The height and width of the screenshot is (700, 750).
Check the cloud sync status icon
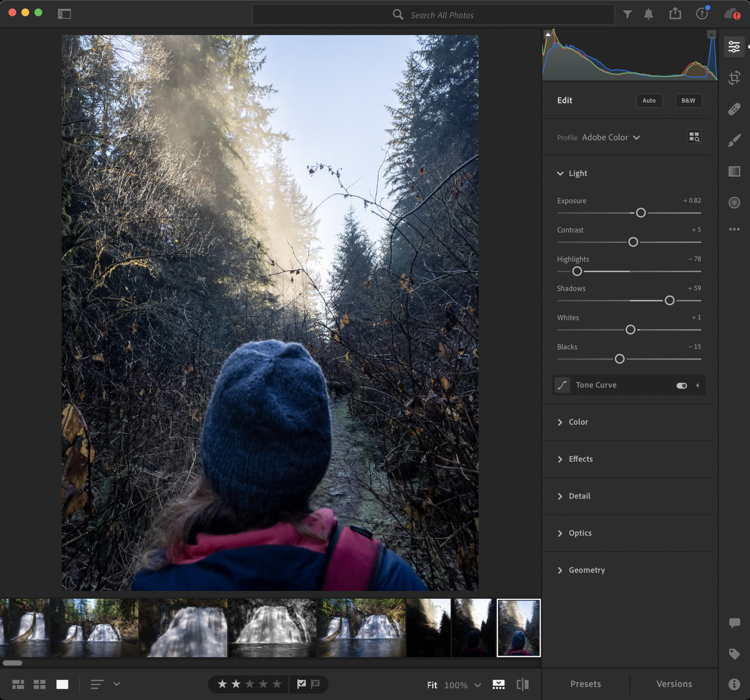coord(732,14)
